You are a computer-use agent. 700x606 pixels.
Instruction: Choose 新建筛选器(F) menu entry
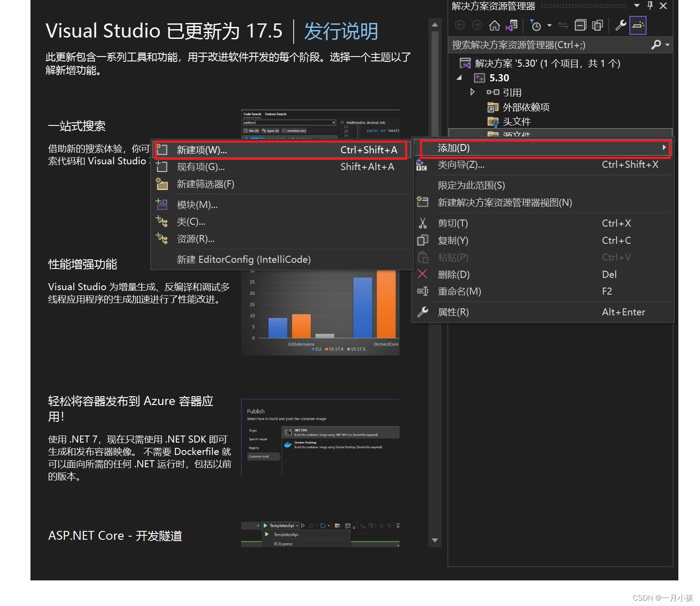pyautogui.click(x=282, y=184)
